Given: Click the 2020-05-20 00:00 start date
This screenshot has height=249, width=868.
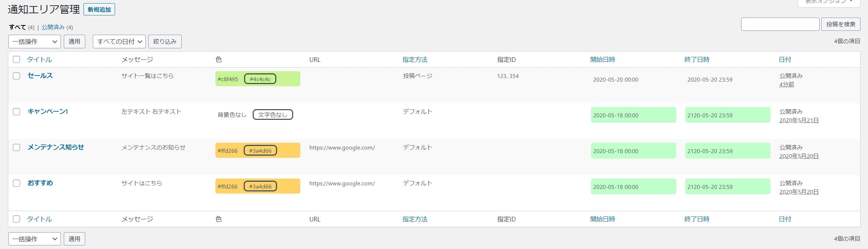Looking at the screenshot, I should coord(616,79).
